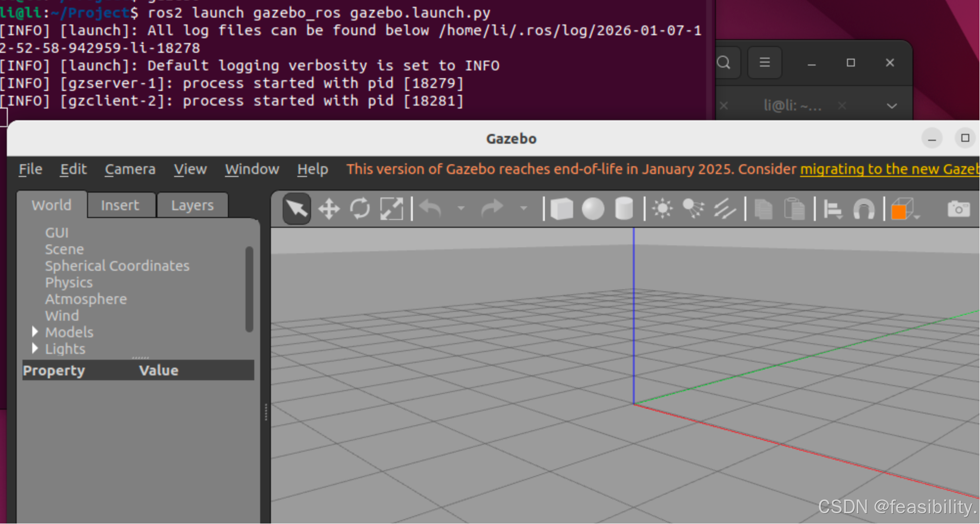Click the Value column header
The height and width of the screenshot is (524, 980).
[158, 371]
